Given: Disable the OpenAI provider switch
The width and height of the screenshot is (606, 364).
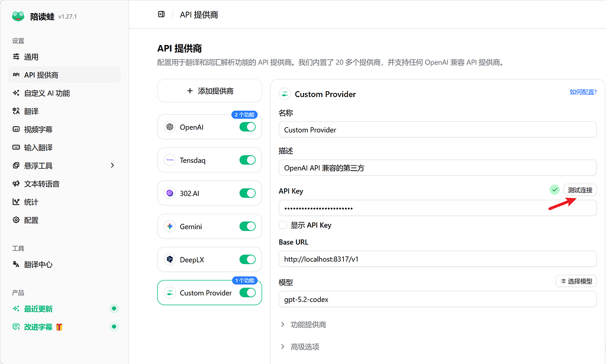Looking at the screenshot, I should (247, 127).
